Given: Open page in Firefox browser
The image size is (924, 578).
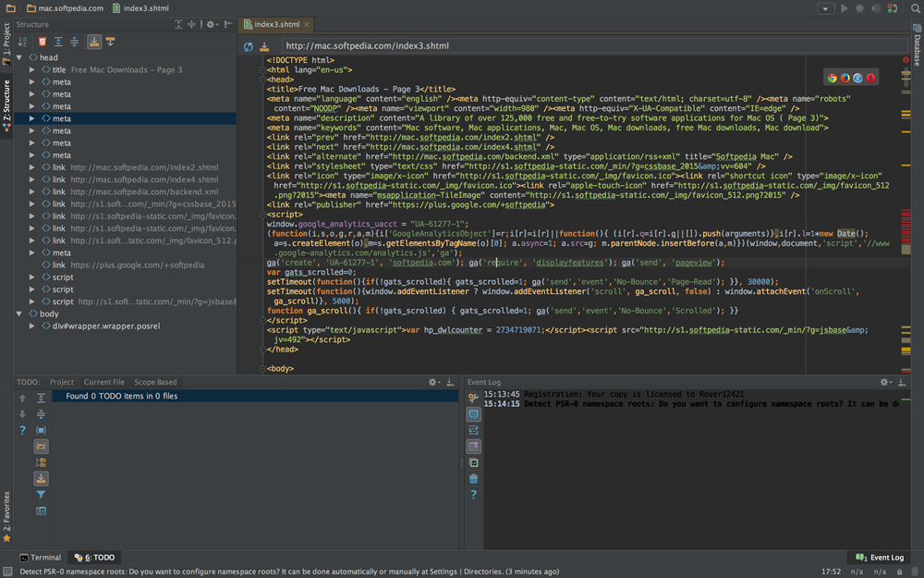Looking at the screenshot, I should (x=845, y=78).
